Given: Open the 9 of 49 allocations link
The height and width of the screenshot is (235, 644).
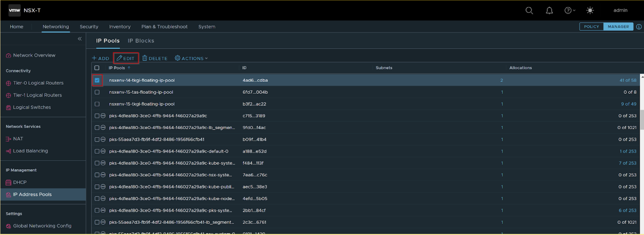Looking at the screenshot, I should point(629,104).
